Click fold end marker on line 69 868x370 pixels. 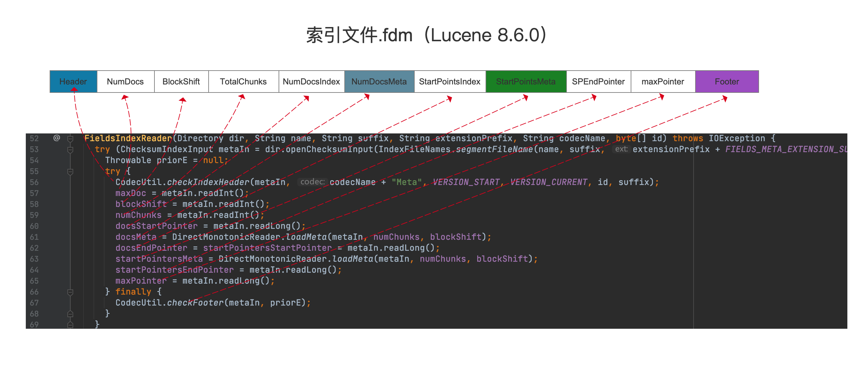click(x=70, y=325)
